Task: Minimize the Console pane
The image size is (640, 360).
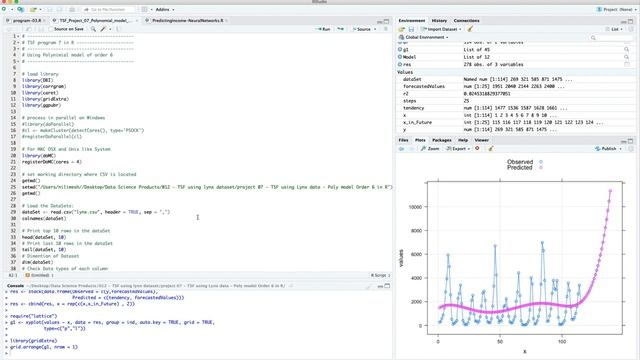Action: [x=380, y=286]
